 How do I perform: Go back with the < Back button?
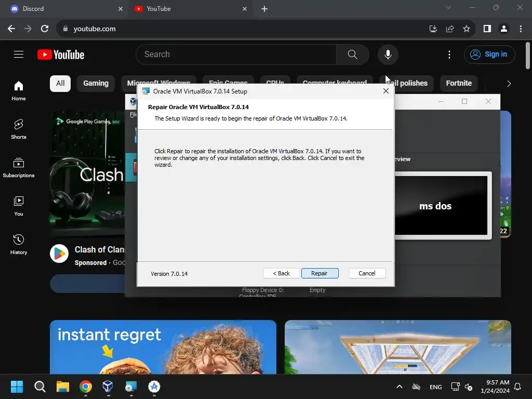pos(281,273)
